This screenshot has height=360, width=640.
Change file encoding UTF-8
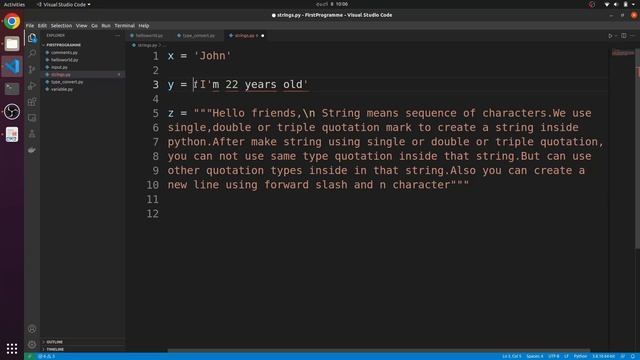(554, 356)
